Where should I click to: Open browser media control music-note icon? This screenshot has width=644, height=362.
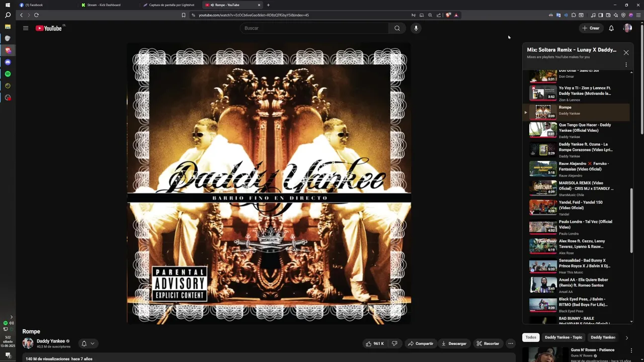[593, 15]
